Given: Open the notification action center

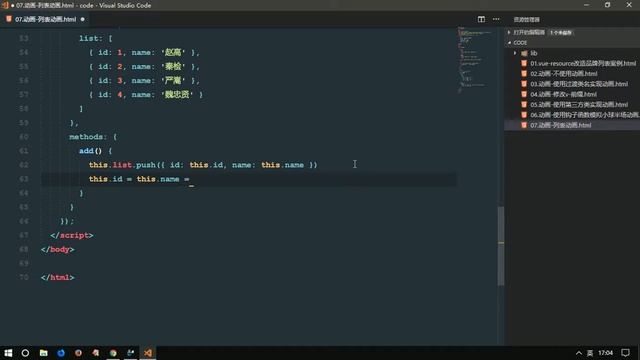Looking at the screenshot, I should (625, 353).
